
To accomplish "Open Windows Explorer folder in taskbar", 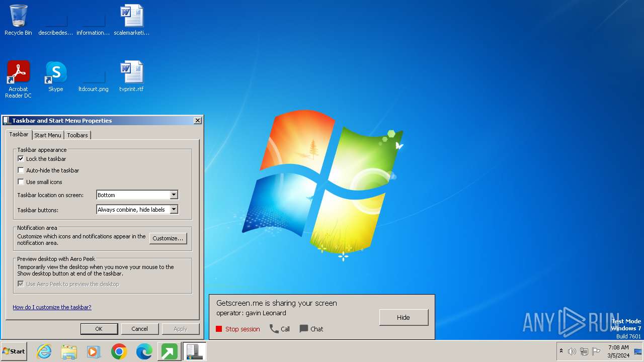I will 69,351.
